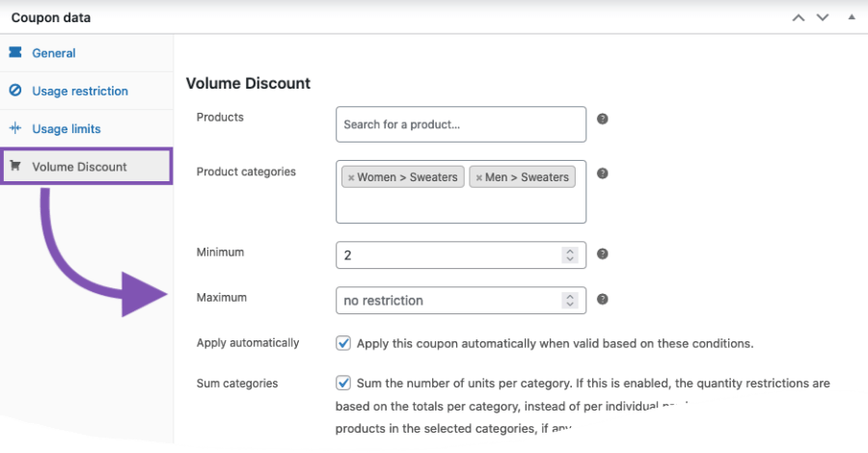This screenshot has width=868, height=453.
Task: Show help icon next to Minimum
Action: pos(602,253)
